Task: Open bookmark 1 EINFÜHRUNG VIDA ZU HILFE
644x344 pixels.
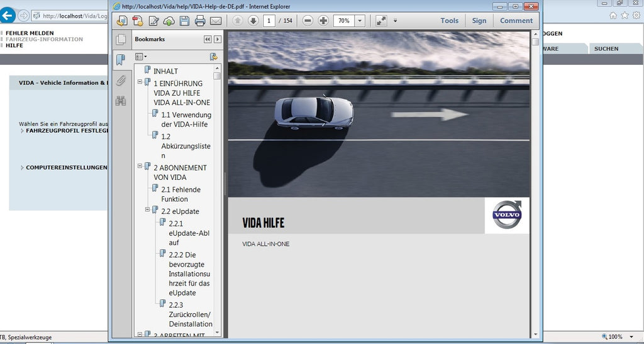Action: point(182,93)
